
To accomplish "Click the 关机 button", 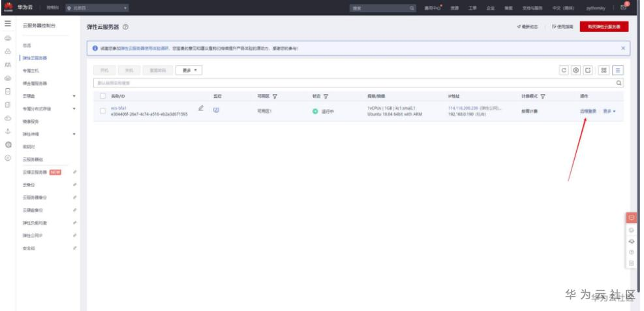I will tap(129, 71).
